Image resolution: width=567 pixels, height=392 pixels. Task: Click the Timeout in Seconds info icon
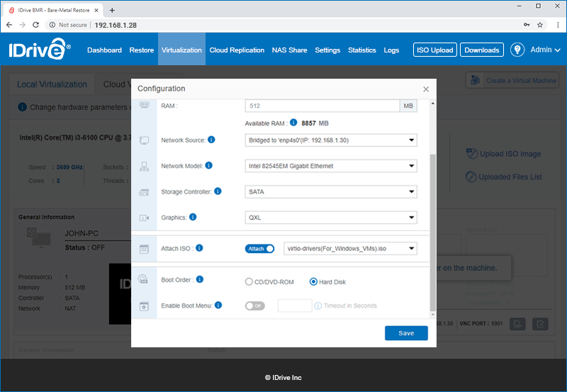(x=318, y=306)
